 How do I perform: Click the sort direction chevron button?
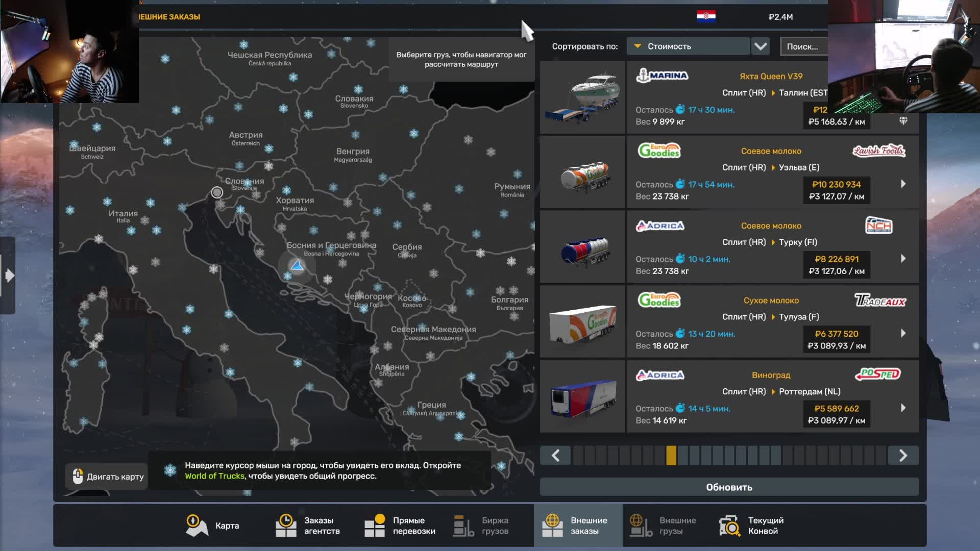[761, 46]
